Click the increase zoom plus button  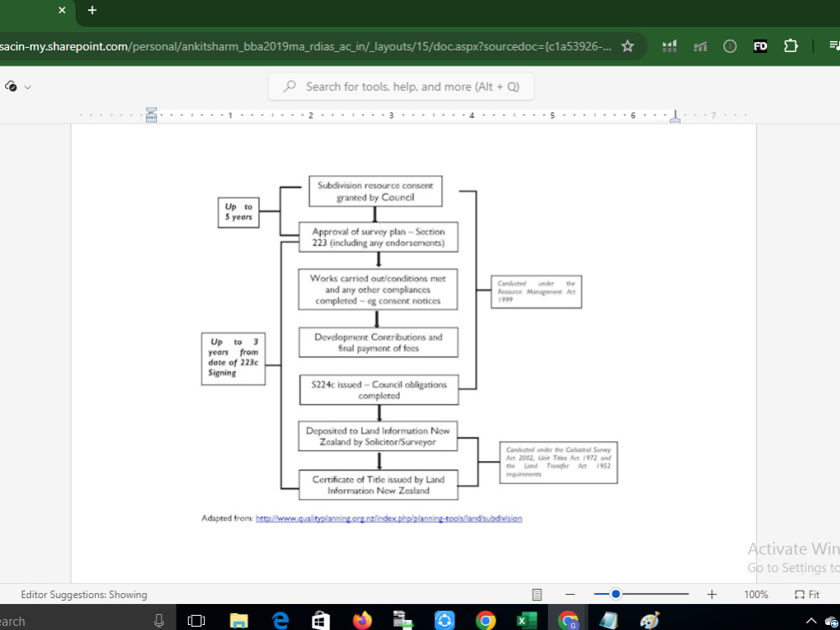711,594
